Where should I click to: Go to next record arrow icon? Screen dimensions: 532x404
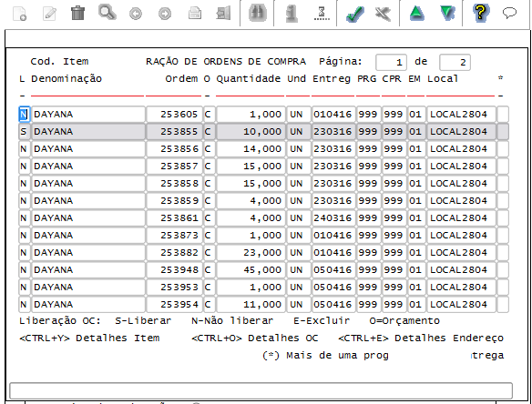(x=165, y=14)
